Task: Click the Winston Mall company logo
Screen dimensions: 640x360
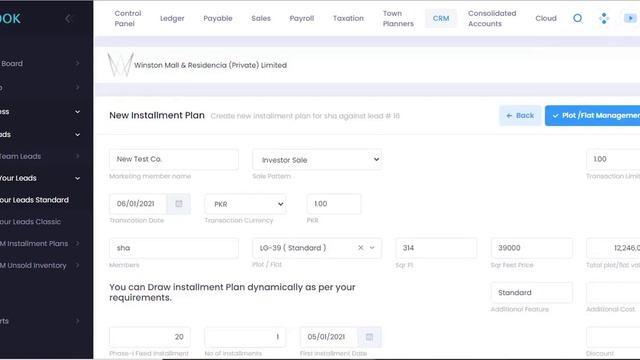Action: tap(120, 65)
